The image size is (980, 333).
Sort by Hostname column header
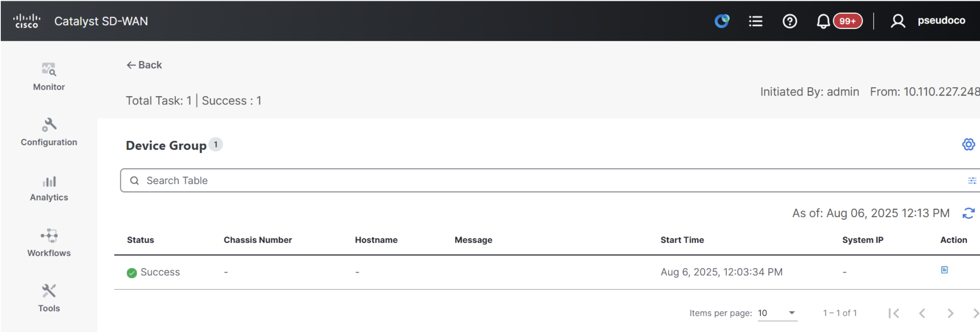pyautogui.click(x=376, y=240)
